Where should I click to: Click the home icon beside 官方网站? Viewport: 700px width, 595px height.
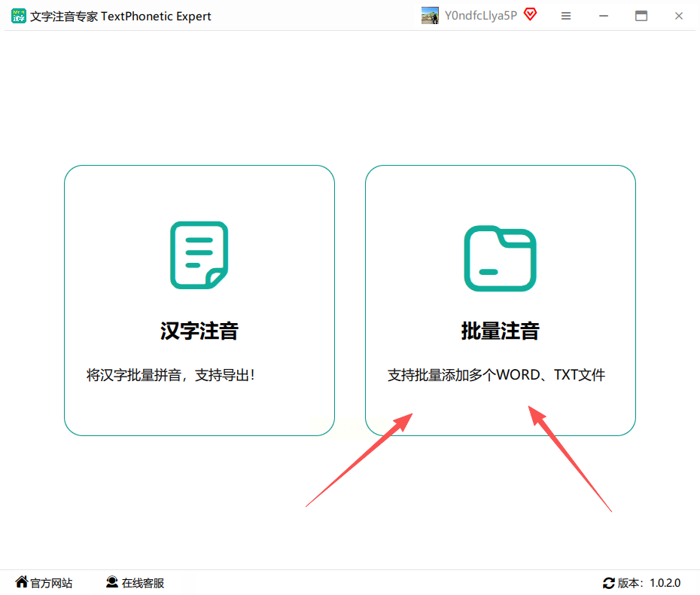tap(21, 582)
